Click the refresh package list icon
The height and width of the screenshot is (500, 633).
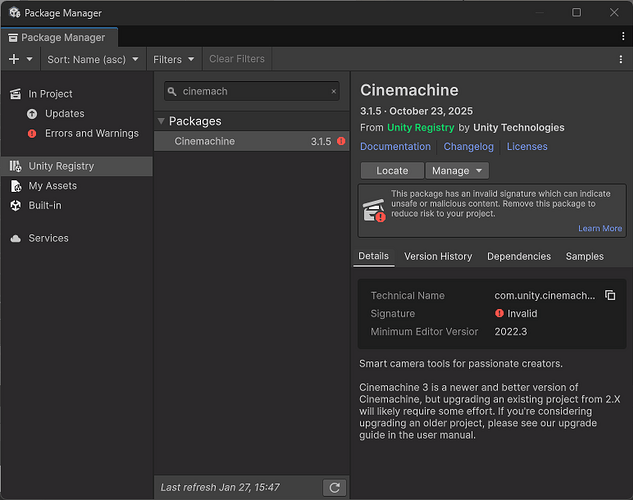335,487
